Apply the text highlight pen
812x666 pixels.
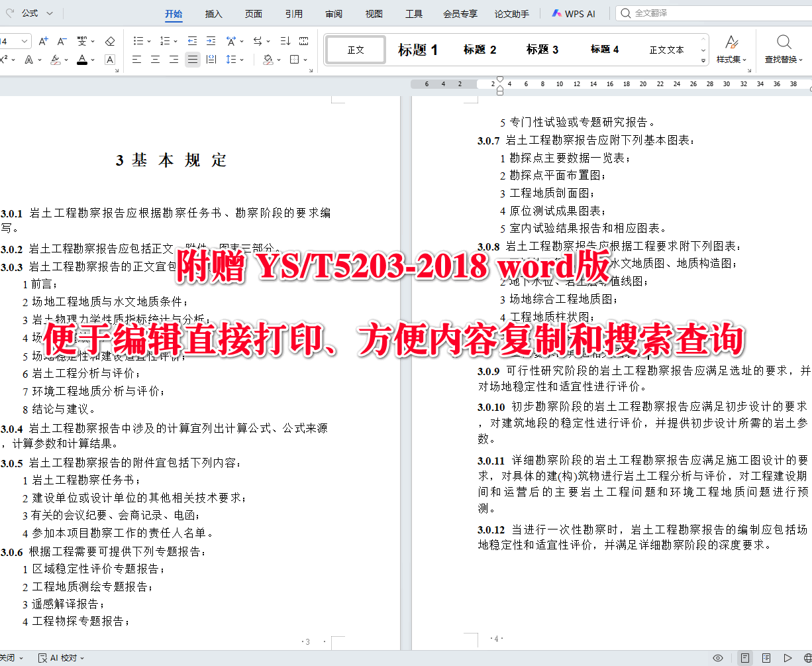55,60
